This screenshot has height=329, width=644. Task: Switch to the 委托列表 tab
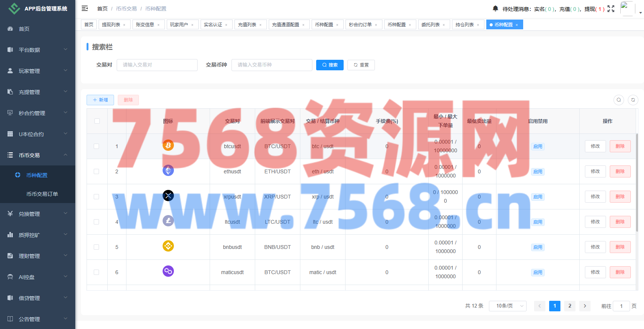coord(431,25)
